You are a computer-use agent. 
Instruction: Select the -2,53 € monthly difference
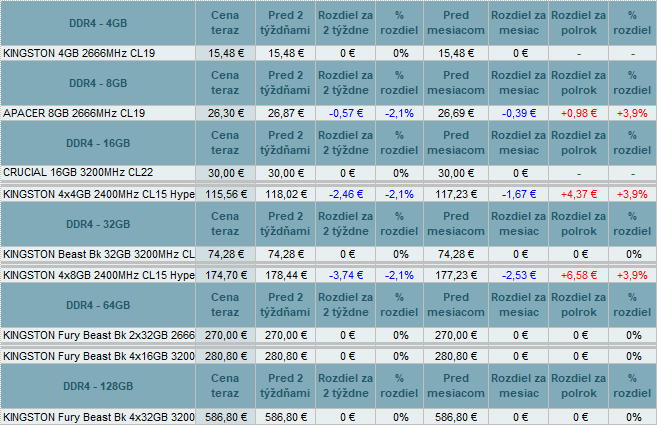point(519,275)
